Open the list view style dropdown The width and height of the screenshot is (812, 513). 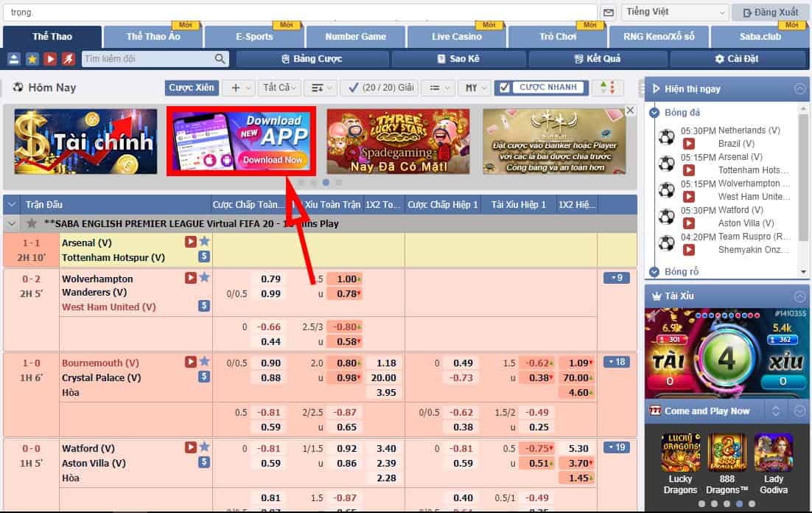[x=438, y=88]
